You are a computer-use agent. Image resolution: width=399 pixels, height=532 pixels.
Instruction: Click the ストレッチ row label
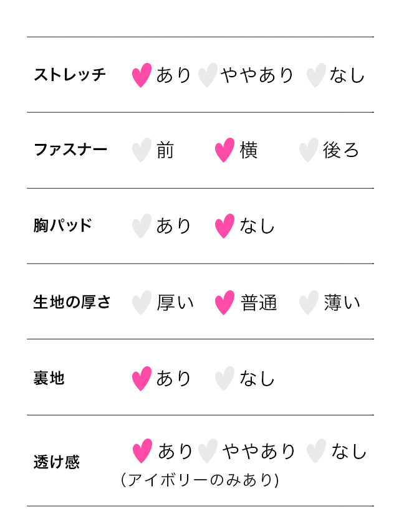(x=70, y=75)
